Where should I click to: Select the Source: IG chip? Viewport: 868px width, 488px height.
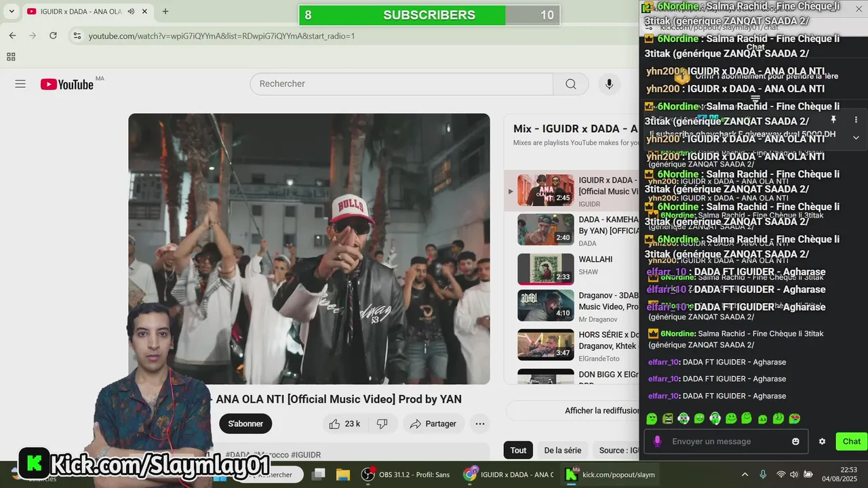tap(616, 450)
